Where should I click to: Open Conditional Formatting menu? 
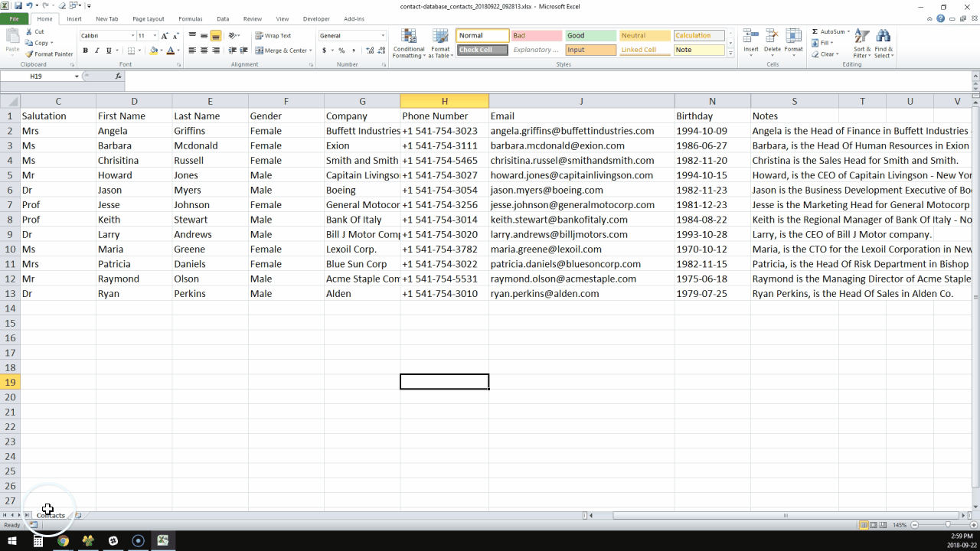click(409, 44)
